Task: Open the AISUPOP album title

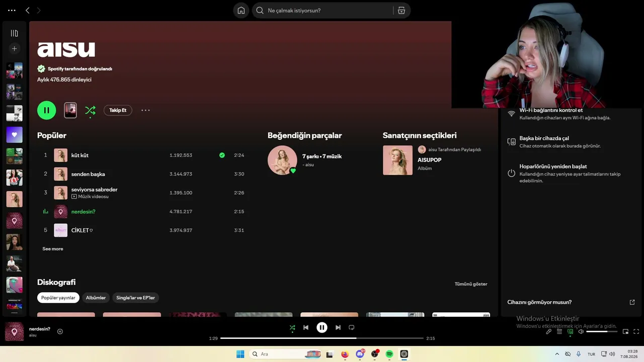Action: [x=429, y=160]
